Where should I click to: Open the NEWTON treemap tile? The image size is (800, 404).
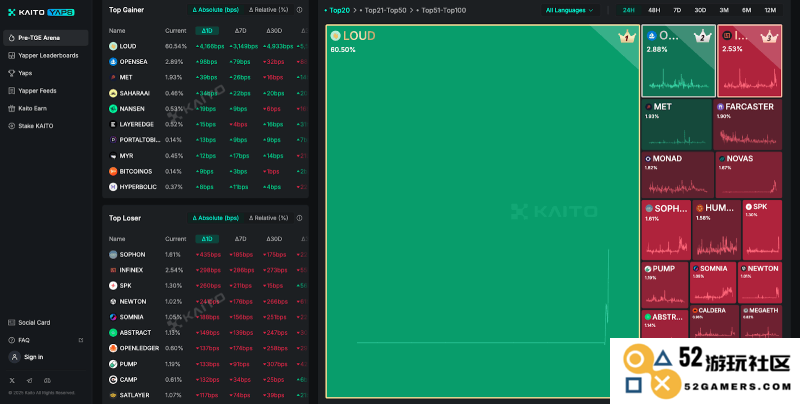pyautogui.click(x=760, y=282)
